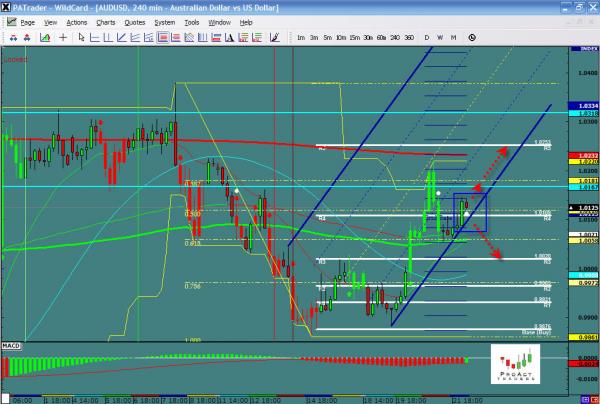600x404 pixels.
Task: Click the PATrader icon left of Page menu
Action: pyautogui.click(x=9, y=21)
